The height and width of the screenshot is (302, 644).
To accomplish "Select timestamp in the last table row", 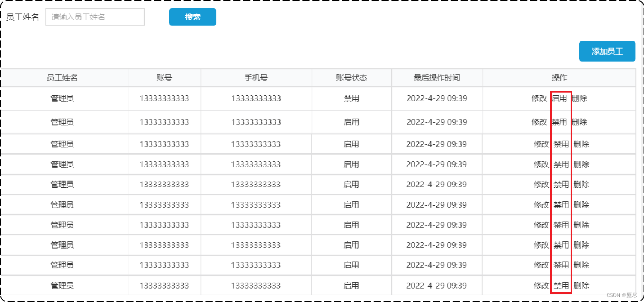I will click(x=437, y=285).
